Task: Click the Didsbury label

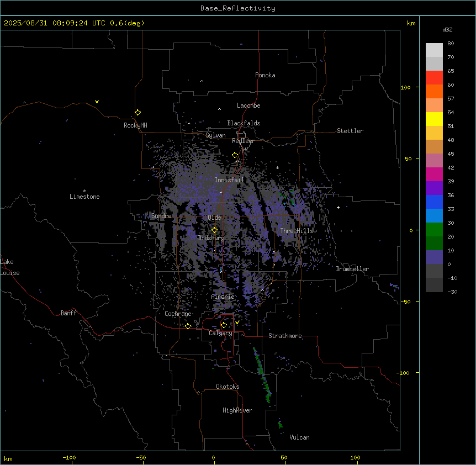Action: click(211, 238)
